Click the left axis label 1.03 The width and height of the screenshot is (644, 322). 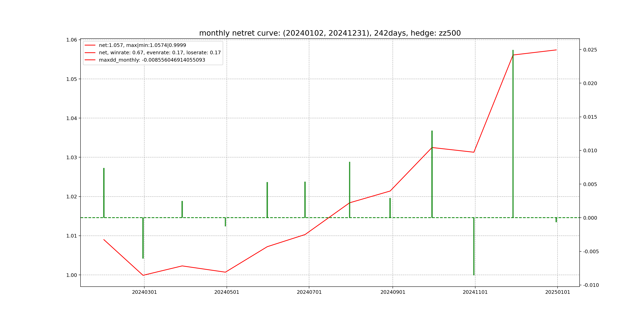72,157
